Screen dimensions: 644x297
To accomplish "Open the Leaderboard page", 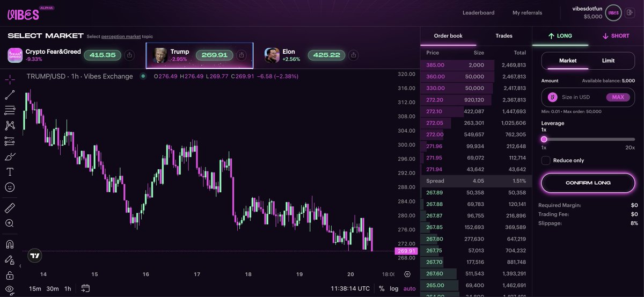I will tap(479, 13).
